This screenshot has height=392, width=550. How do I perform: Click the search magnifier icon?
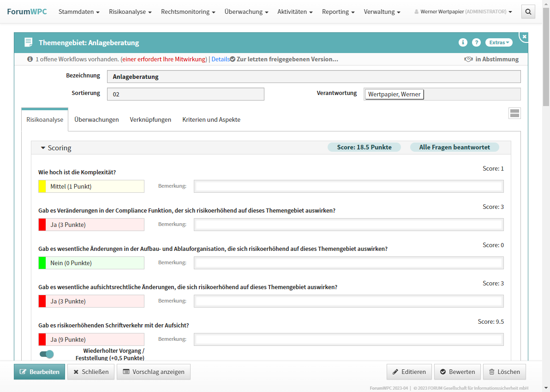[x=528, y=12]
